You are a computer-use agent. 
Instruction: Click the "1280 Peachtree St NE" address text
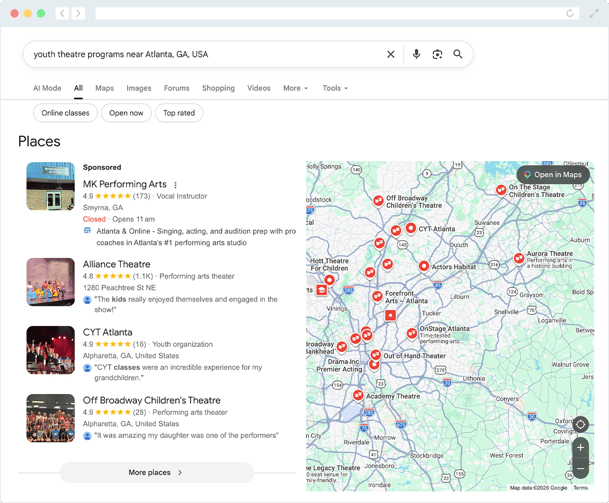119,288
